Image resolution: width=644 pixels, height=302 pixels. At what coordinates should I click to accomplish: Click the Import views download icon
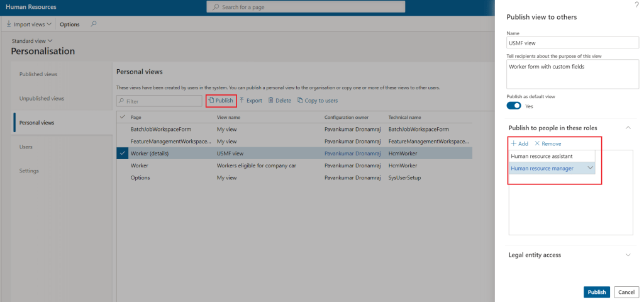coord(9,25)
